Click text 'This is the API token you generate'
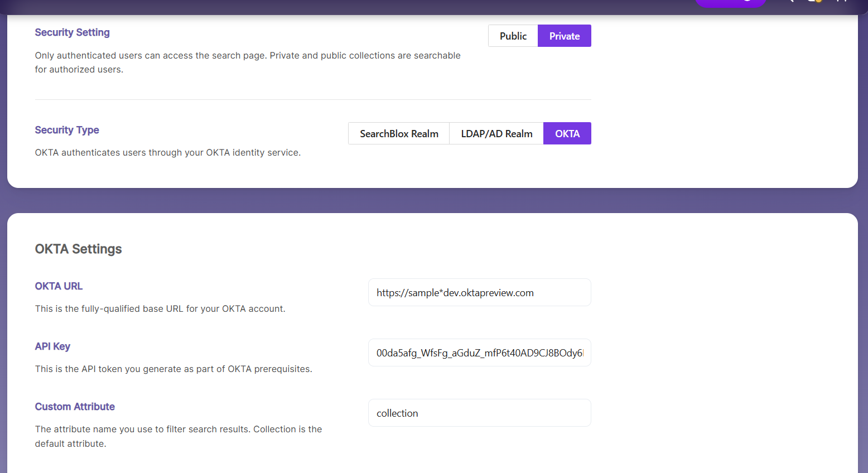This screenshot has height=473, width=868. (108, 369)
